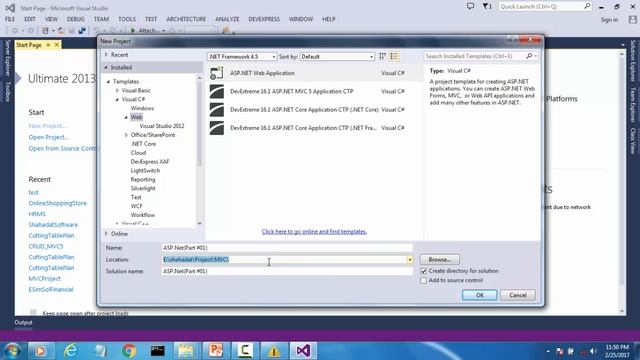This screenshot has height=360, width=640.
Task: Switch templates to small icons view
Action: coord(382,56)
